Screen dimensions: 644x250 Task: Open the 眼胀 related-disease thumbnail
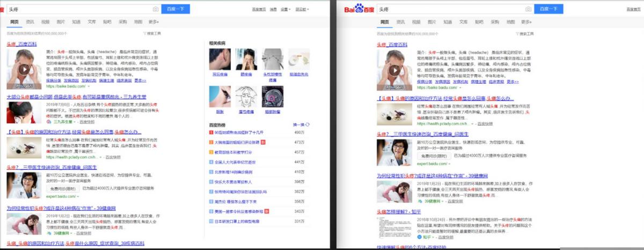coord(220,97)
